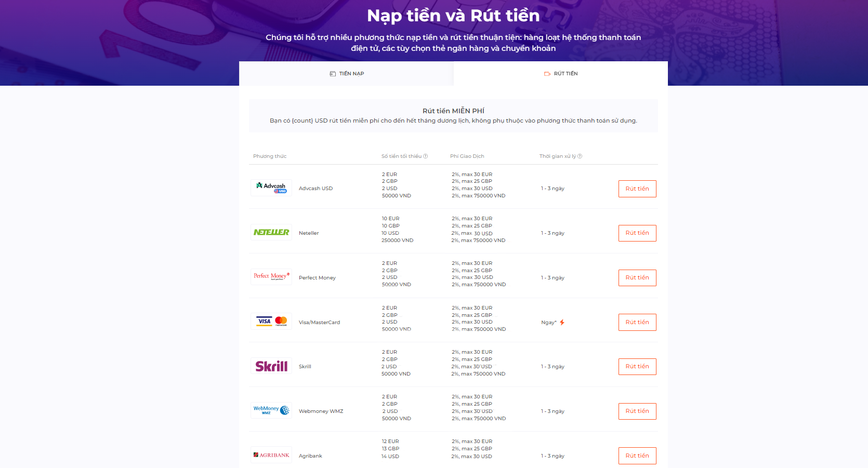Click the WebMoney WMZ logo

click(x=271, y=410)
